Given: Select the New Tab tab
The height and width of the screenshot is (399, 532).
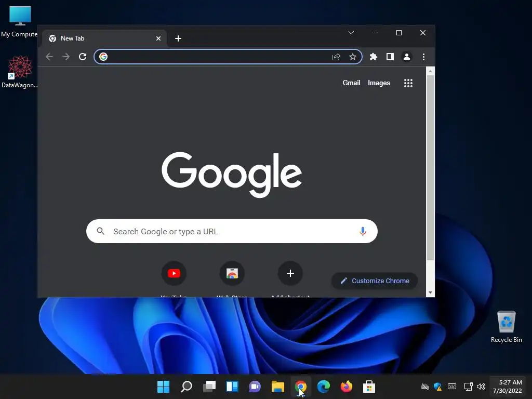Looking at the screenshot, I should point(104,38).
